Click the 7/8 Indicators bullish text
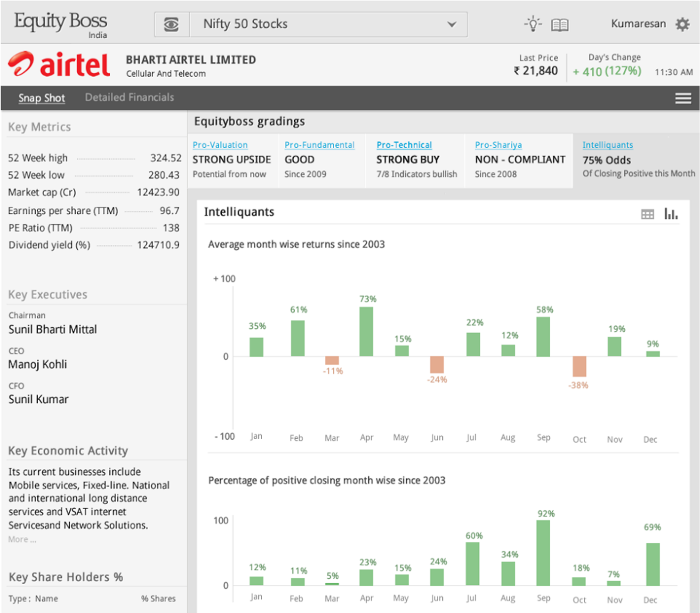Viewport: 700px width, 613px height. 417,174
